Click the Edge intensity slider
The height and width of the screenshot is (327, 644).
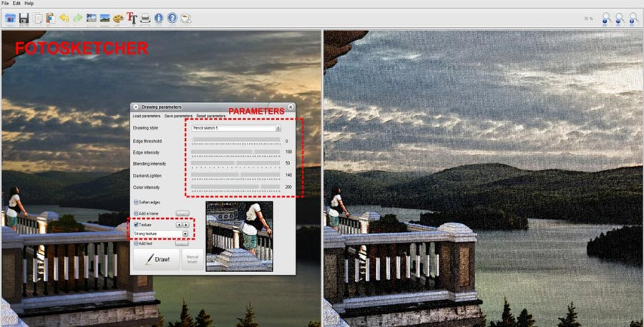(235, 152)
